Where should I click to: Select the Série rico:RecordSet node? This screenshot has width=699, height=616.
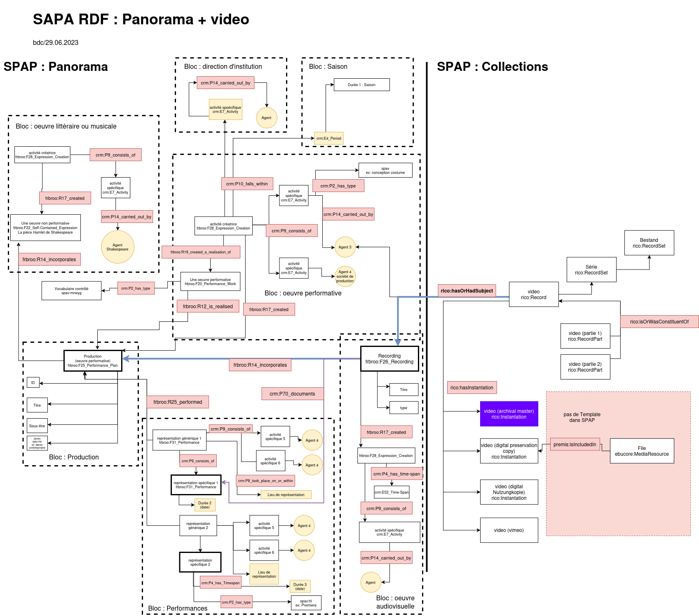coord(591,269)
